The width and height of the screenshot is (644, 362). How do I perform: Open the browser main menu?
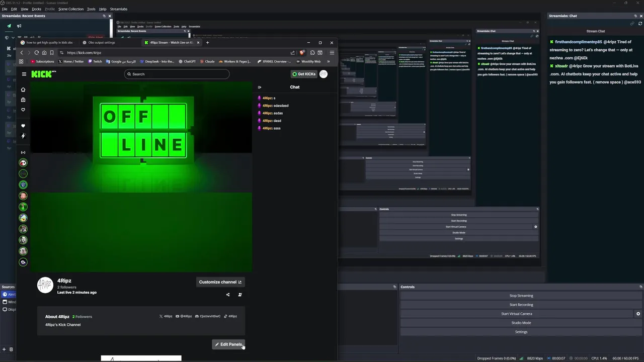[x=332, y=52]
